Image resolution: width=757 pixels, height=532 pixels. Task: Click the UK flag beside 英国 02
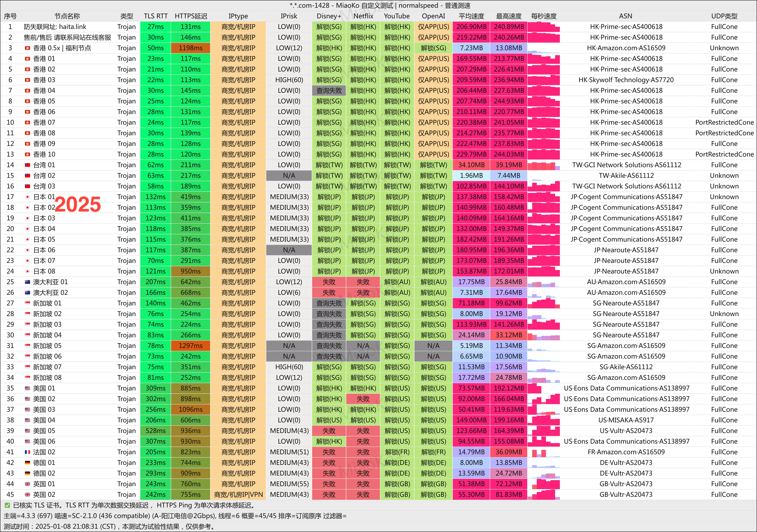(27, 494)
